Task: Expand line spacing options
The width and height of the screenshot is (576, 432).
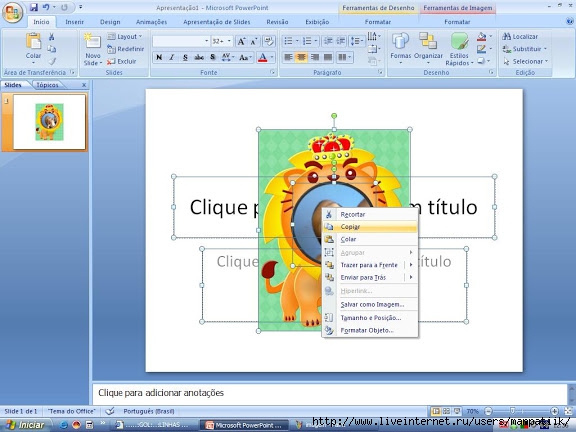Action: (x=357, y=41)
